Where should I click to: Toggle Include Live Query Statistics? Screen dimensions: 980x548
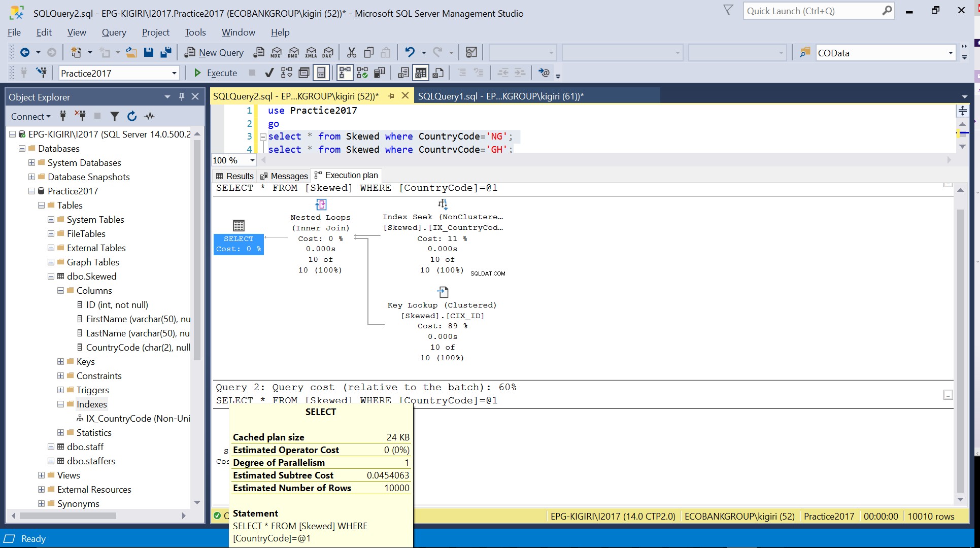pyautogui.click(x=362, y=73)
